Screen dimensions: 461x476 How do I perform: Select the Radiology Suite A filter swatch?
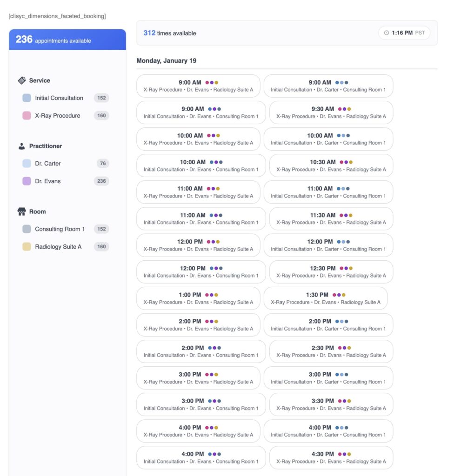[x=27, y=247]
